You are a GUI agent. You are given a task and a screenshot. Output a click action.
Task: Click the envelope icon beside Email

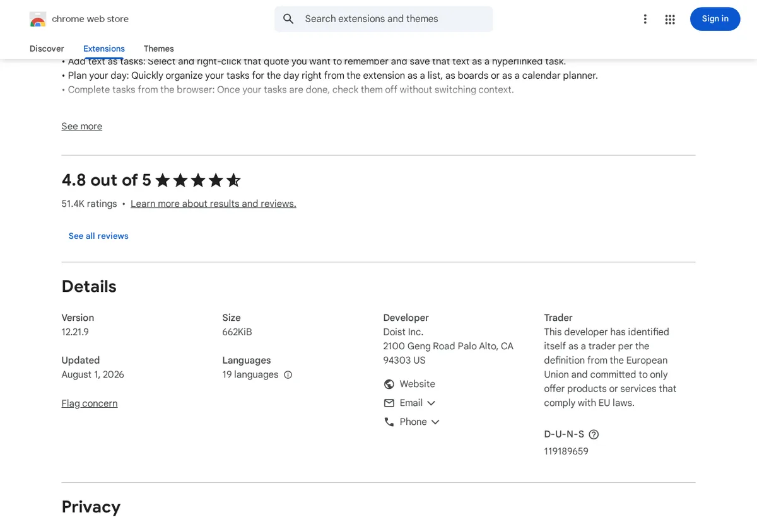[x=389, y=403]
